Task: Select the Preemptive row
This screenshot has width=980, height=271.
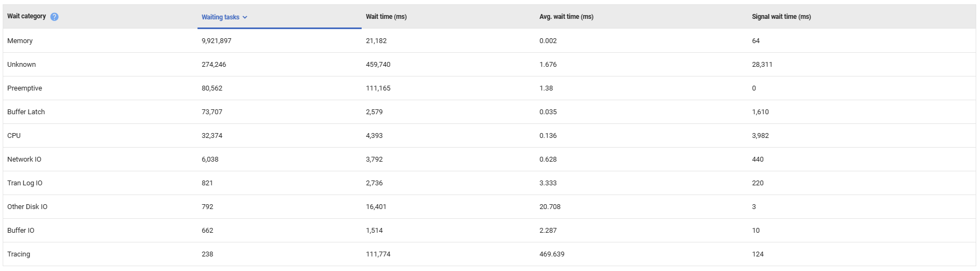Action: [25, 88]
